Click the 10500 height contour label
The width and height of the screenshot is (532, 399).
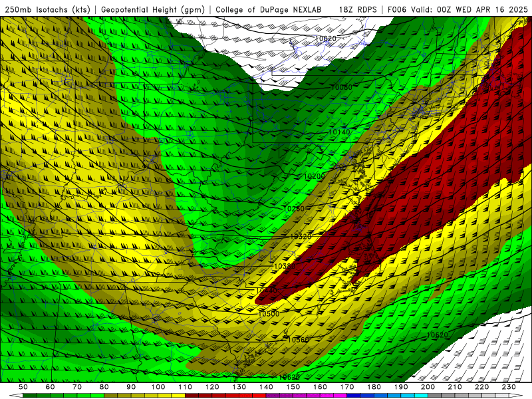269,314
